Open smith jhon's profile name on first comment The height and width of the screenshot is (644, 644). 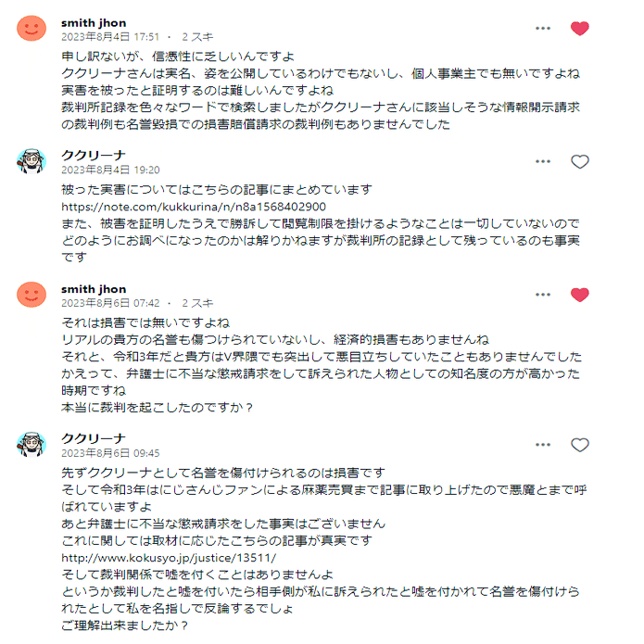[94, 22]
